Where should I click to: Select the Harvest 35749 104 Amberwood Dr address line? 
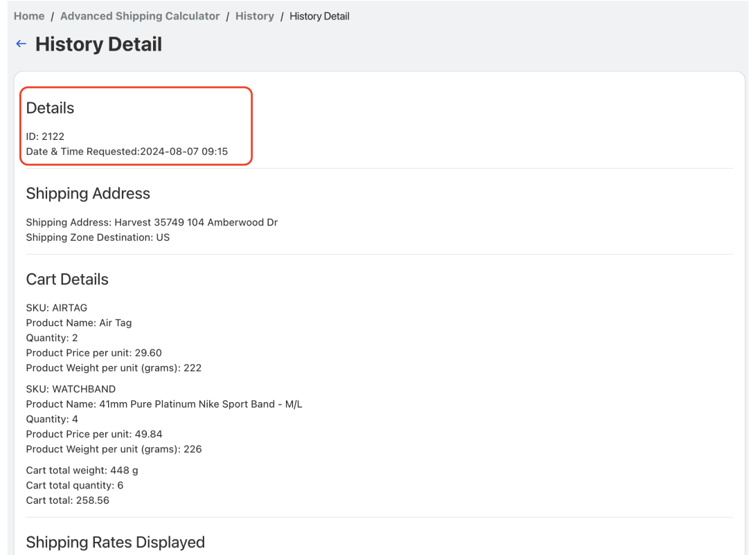point(152,222)
